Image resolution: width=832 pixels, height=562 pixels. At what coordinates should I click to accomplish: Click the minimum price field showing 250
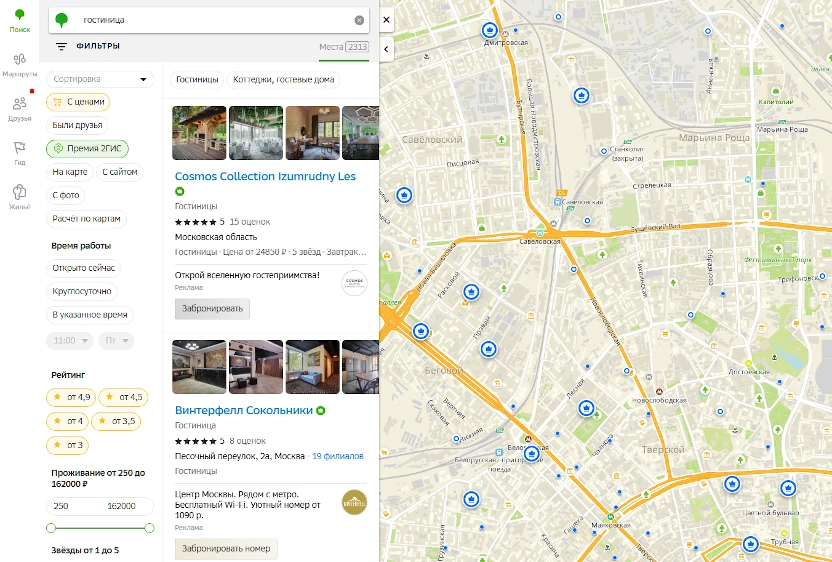[75, 506]
